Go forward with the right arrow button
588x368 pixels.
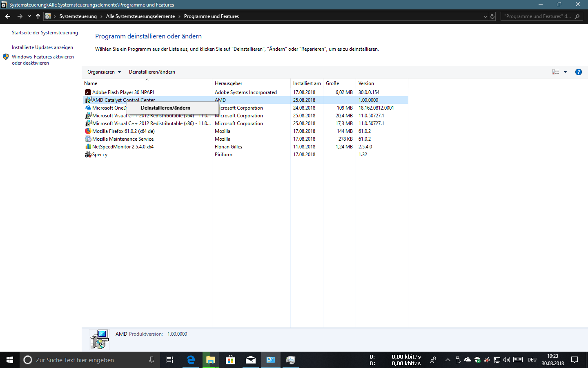pos(20,16)
